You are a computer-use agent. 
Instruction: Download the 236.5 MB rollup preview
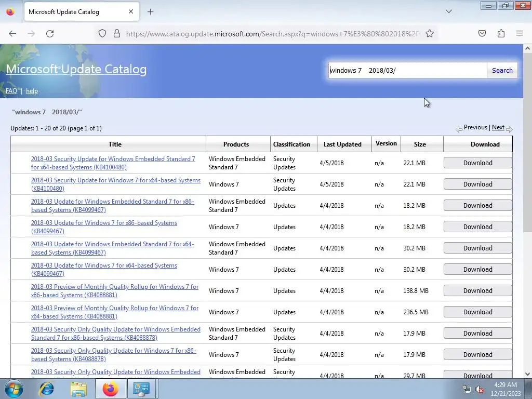(x=478, y=312)
